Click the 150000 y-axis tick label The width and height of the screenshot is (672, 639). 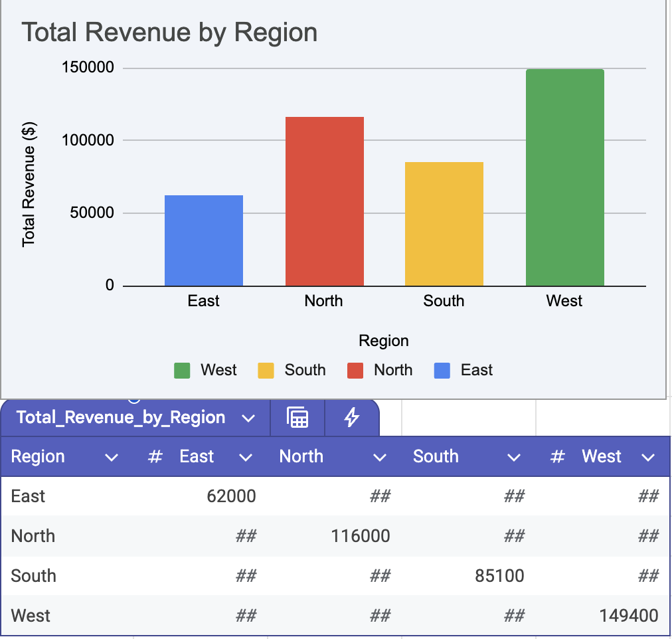88,67
